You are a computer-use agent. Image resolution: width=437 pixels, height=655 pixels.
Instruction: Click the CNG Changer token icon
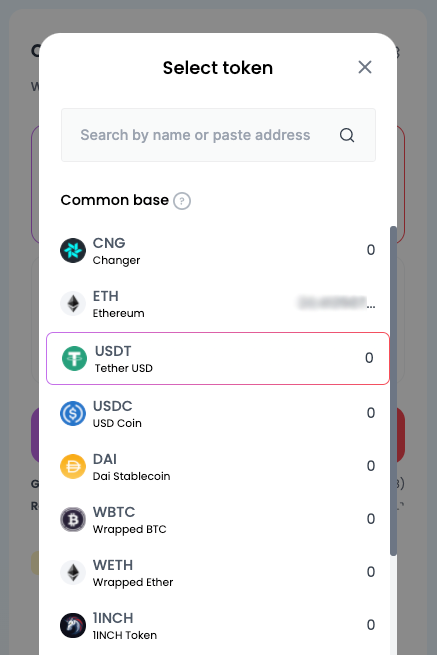coord(73,251)
